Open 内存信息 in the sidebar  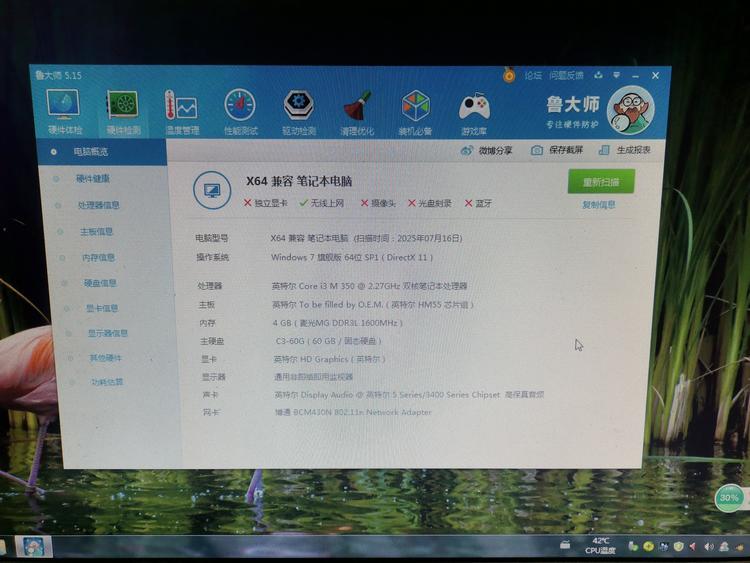(99, 257)
